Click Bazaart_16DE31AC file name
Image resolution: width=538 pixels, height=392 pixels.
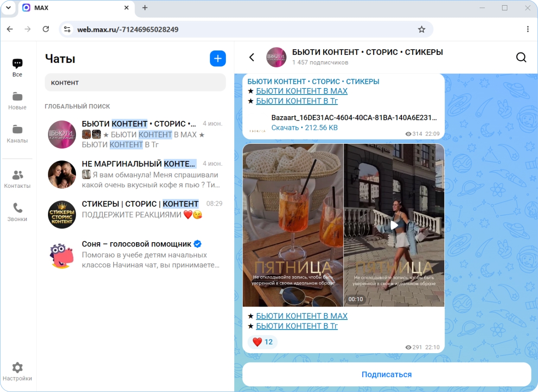tap(354, 117)
